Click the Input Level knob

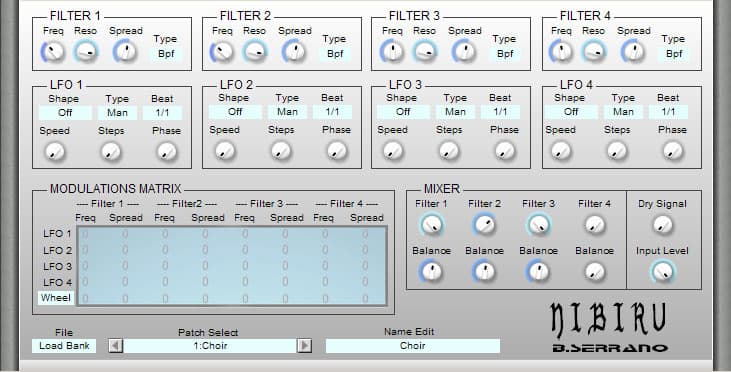[662, 272]
